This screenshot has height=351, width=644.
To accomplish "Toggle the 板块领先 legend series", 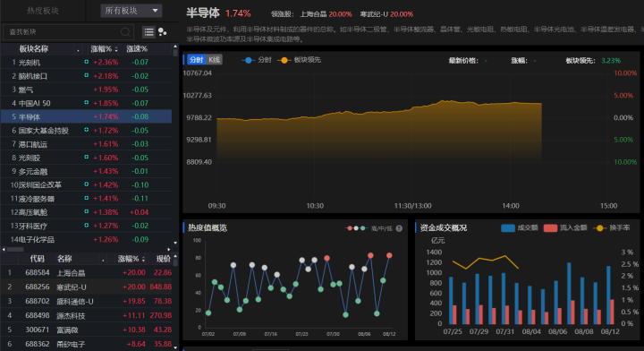I will 300,60.
